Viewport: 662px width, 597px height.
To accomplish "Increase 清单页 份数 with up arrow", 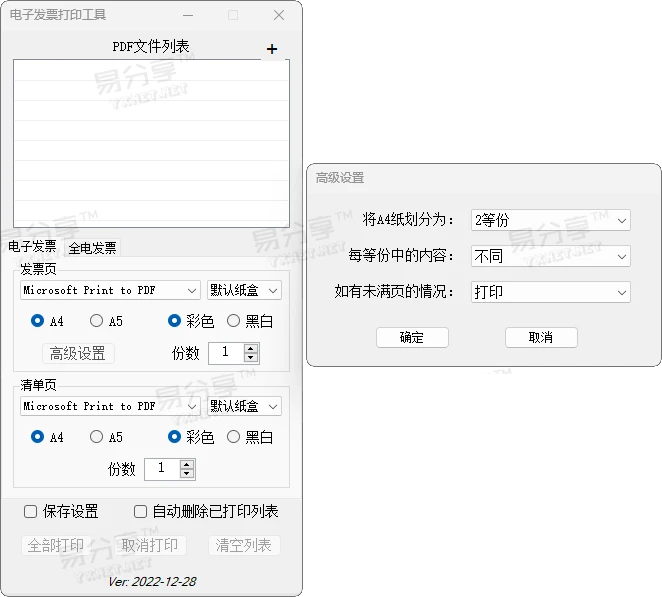I will [187, 465].
